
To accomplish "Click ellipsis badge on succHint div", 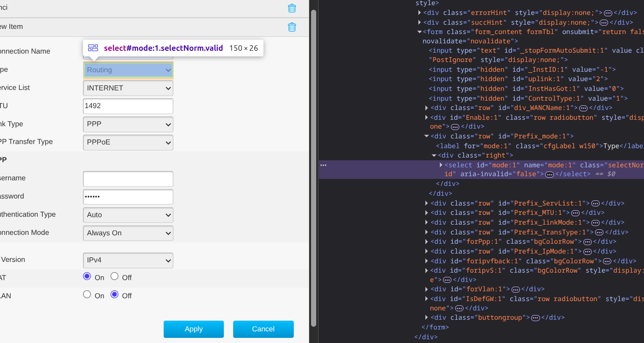I will click(603, 22).
